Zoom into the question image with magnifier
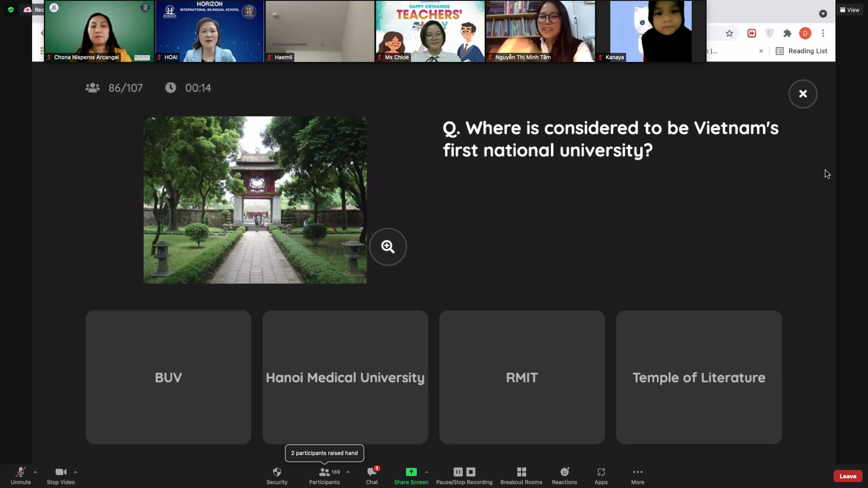 (388, 247)
